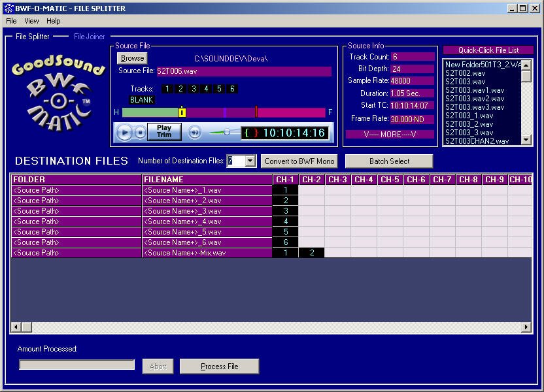Click the file list scroll-up arrow
The width and height of the screenshot is (544, 392).
526,65
